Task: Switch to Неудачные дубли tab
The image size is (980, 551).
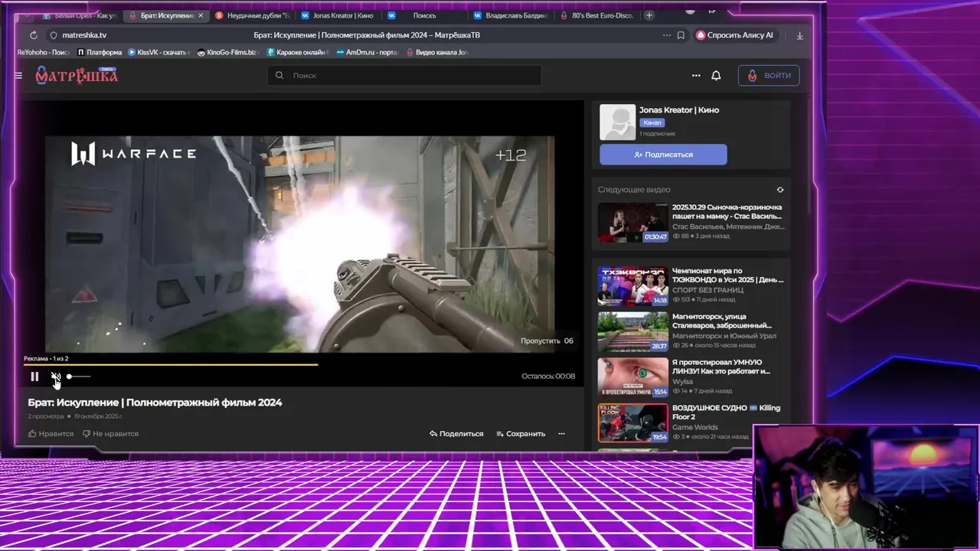Action: [252, 15]
